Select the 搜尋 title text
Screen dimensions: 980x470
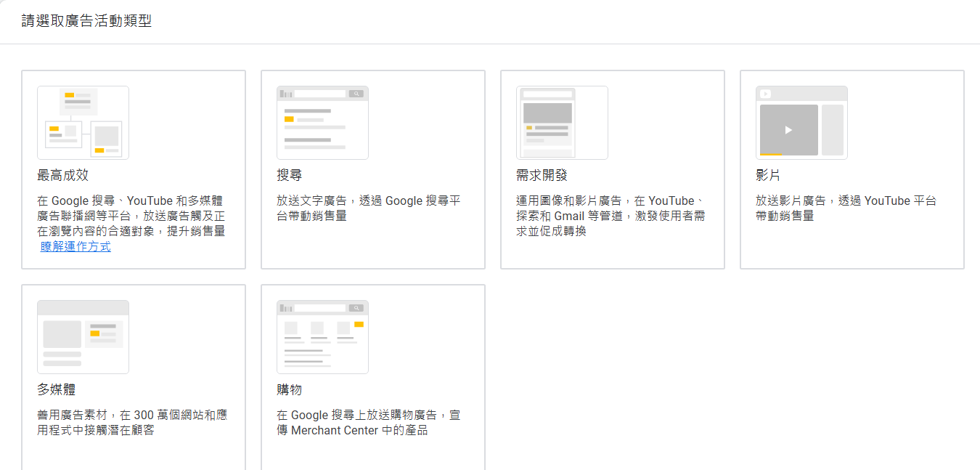click(289, 176)
